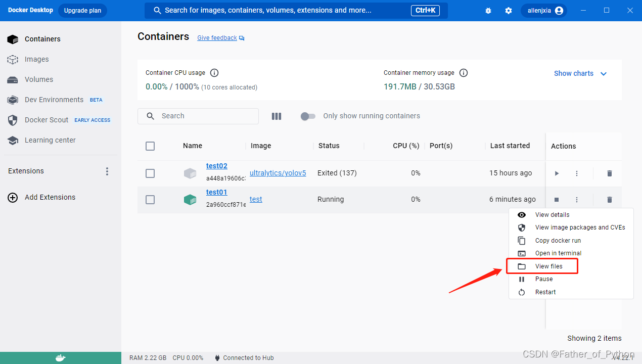This screenshot has width=642, height=364.
Task: Open the ultralytics/yolov5 image link
Action: pos(278,173)
